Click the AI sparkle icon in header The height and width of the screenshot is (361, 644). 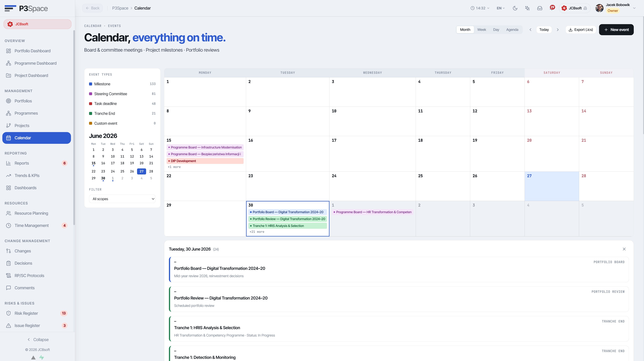pos(527,8)
